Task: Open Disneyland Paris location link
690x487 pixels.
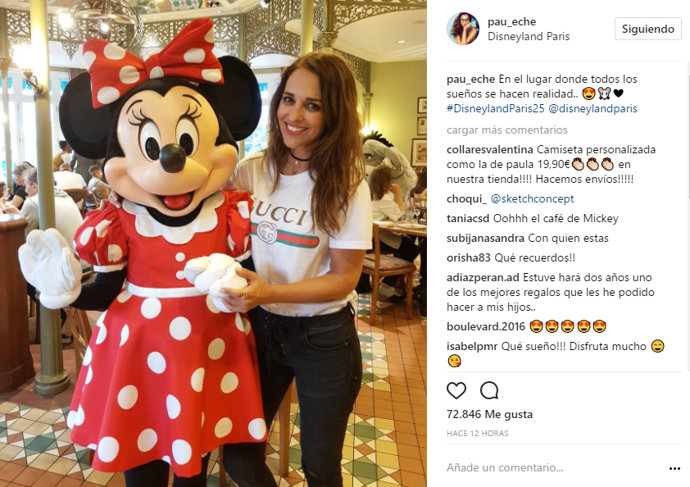Action: (528, 37)
